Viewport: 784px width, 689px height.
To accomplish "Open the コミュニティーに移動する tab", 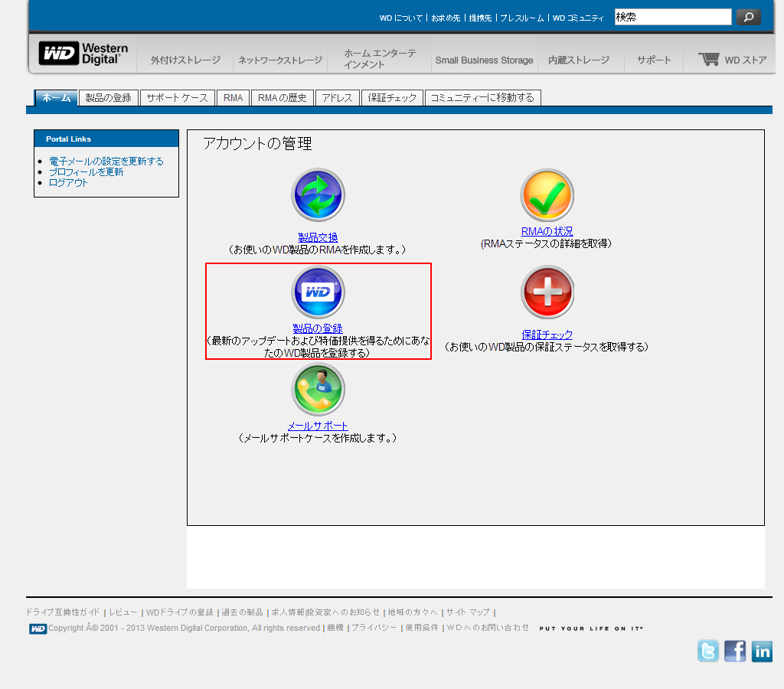I will coord(482,97).
